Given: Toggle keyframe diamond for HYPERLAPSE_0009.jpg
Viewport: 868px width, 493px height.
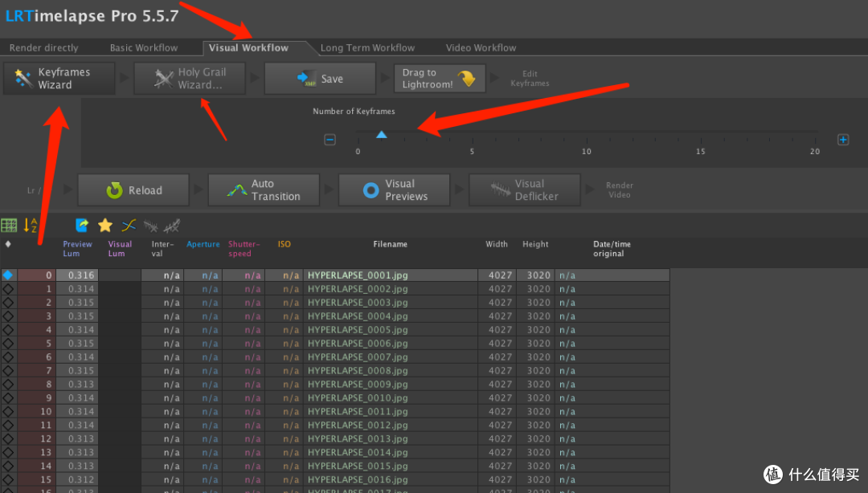Looking at the screenshot, I should (x=8, y=384).
